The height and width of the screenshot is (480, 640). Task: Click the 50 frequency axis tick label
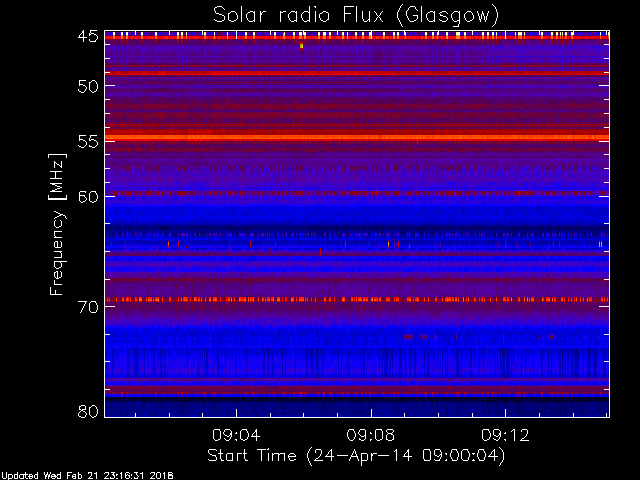[x=88, y=86]
